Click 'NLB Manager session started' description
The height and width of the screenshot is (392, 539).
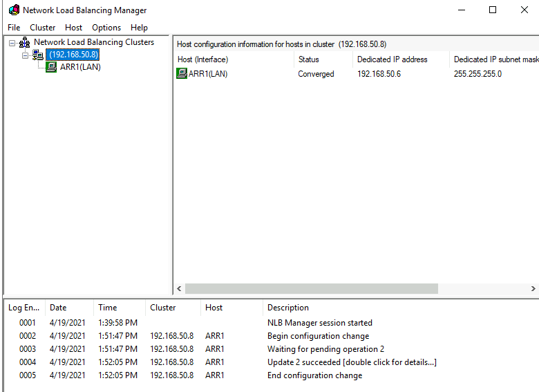point(320,323)
